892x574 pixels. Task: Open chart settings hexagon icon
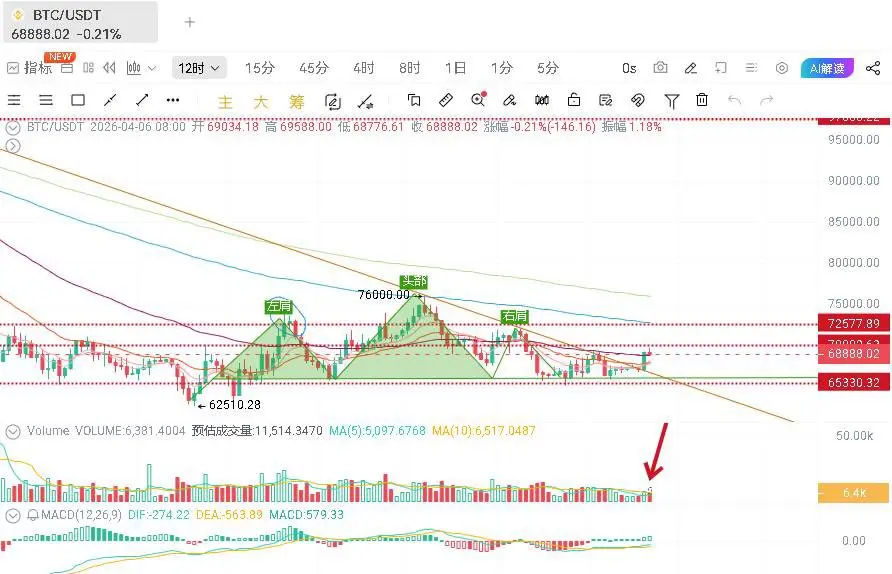[782, 68]
